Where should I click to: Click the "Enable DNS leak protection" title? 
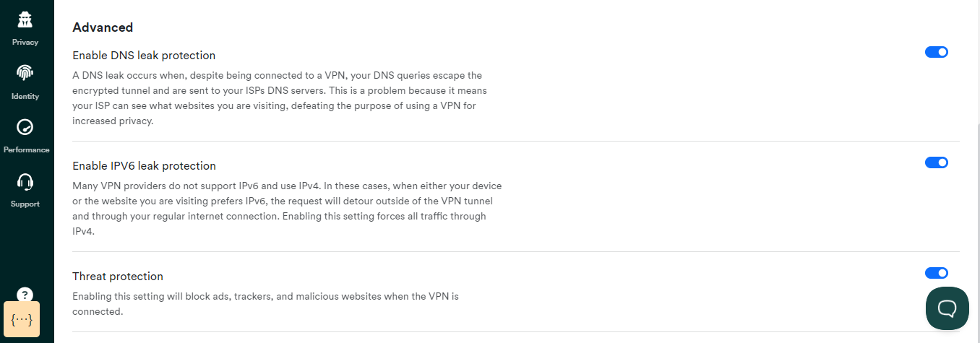coord(144,55)
